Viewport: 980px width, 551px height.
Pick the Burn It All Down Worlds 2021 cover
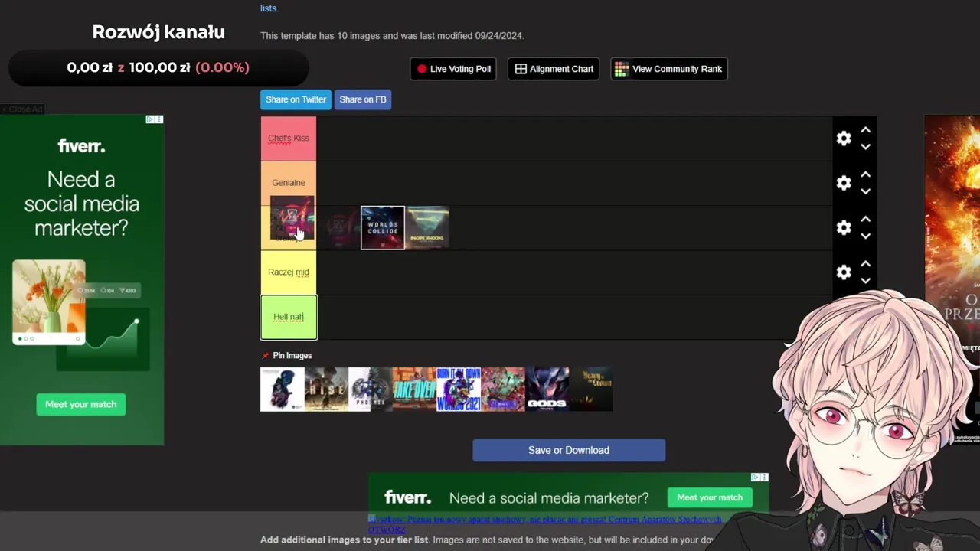coord(459,390)
